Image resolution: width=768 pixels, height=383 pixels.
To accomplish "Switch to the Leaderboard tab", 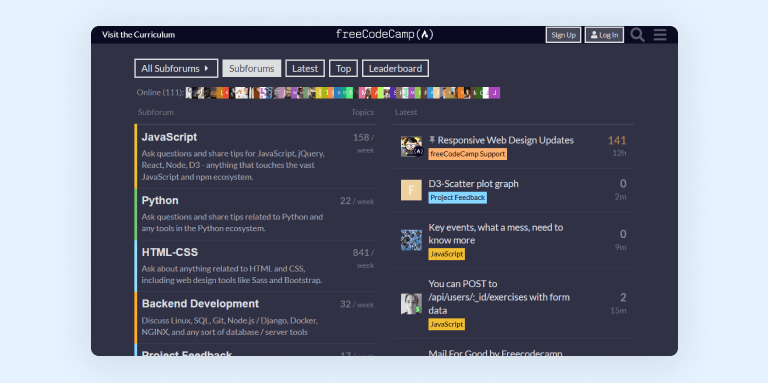I will (x=395, y=69).
